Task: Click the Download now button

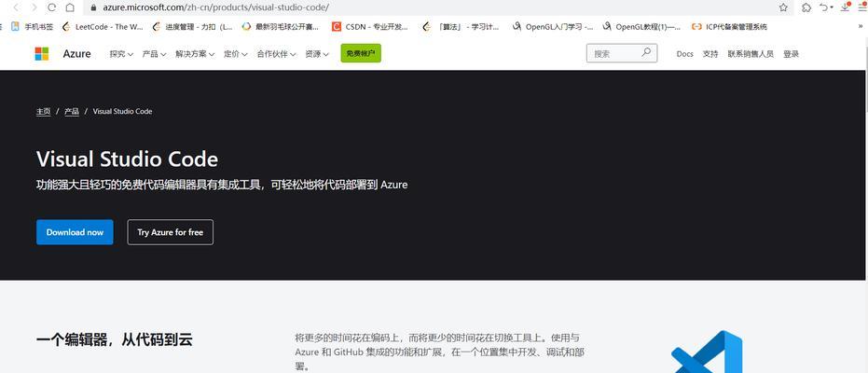Action: (x=75, y=232)
